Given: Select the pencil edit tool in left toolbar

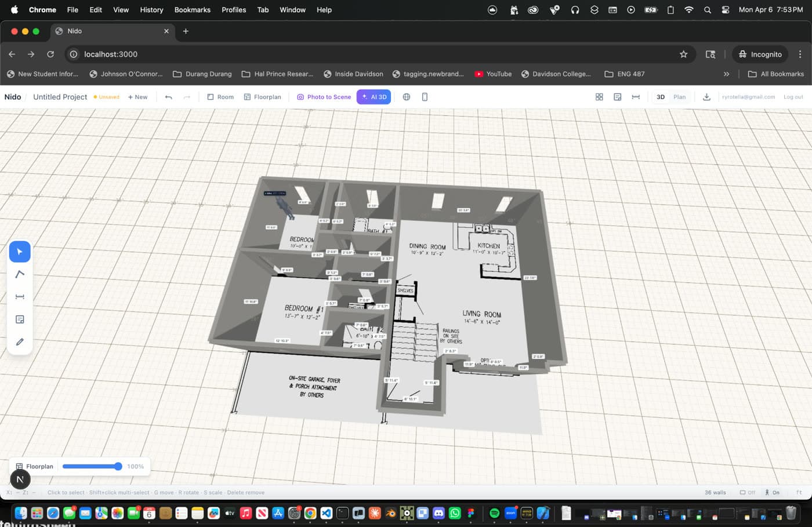Looking at the screenshot, I should 20,342.
